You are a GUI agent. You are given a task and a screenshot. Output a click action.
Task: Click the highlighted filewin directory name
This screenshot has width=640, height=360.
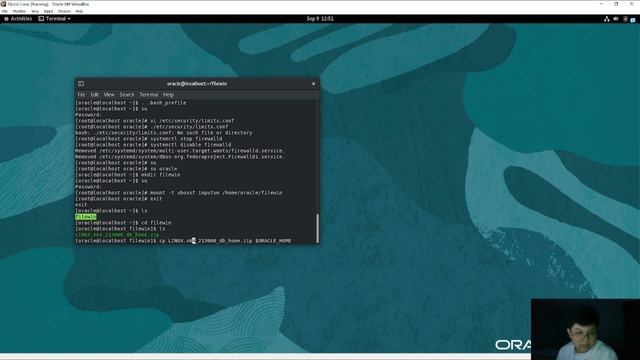[86, 217]
